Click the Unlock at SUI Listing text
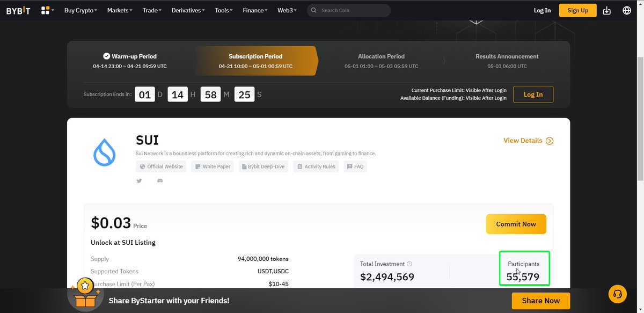 [123, 243]
